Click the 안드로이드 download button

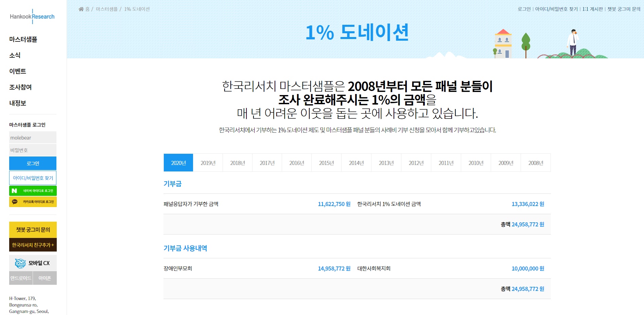[x=21, y=278]
